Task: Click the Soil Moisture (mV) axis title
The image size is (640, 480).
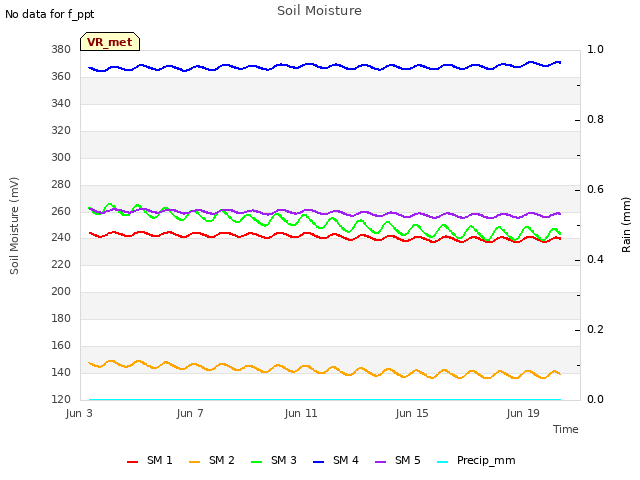Action: pyautogui.click(x=14, y=226)
